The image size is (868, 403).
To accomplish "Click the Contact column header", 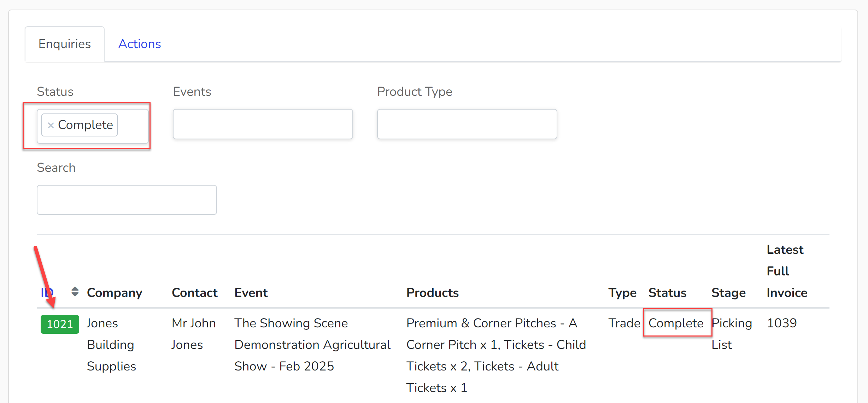I will pyautogui.click(x=194, y=293).
